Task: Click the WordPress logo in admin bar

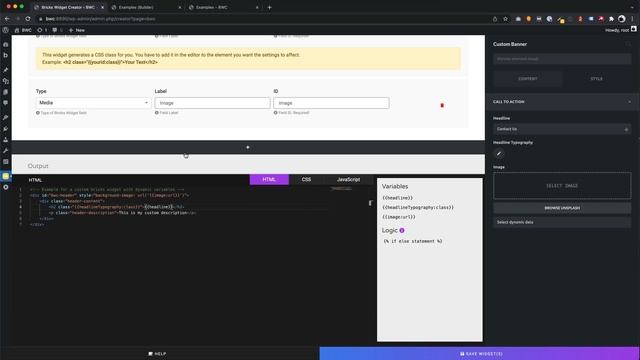Action: pos(5,30)
